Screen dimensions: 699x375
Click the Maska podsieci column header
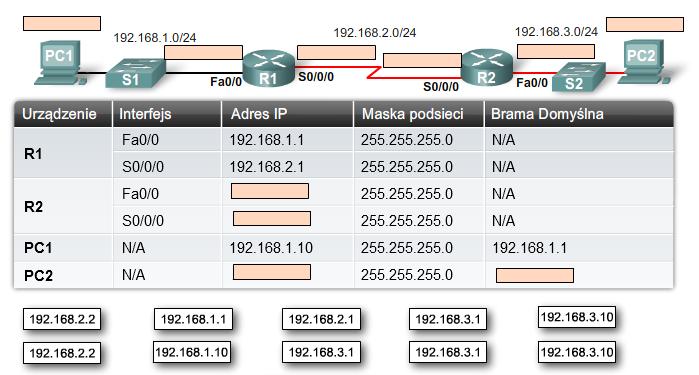tap(419, 114)
